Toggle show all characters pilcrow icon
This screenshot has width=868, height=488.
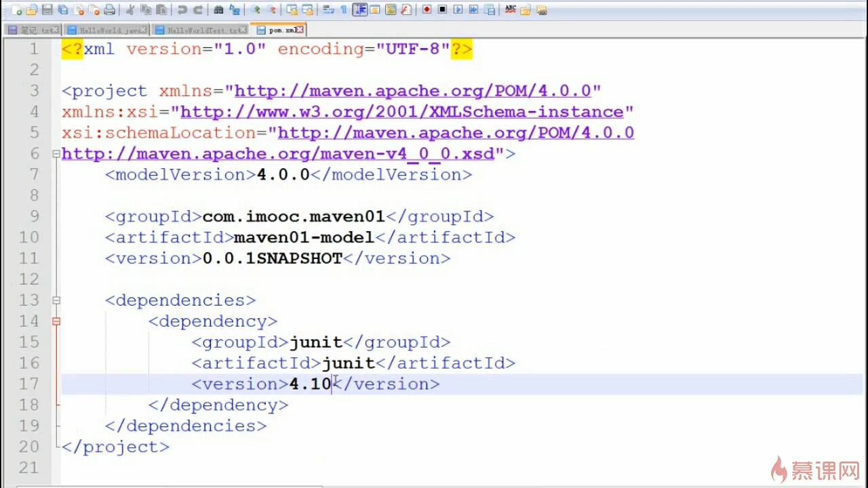344,9
